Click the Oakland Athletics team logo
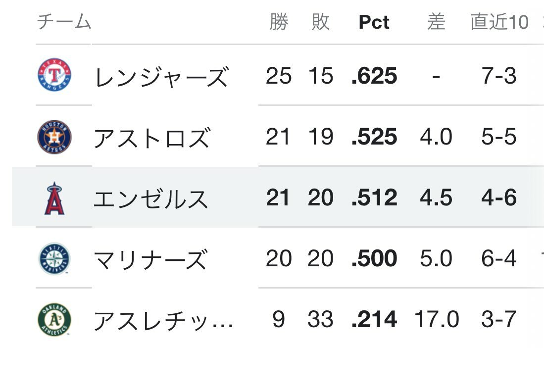This screenshot has width=544, height=392. click(54, 320)
